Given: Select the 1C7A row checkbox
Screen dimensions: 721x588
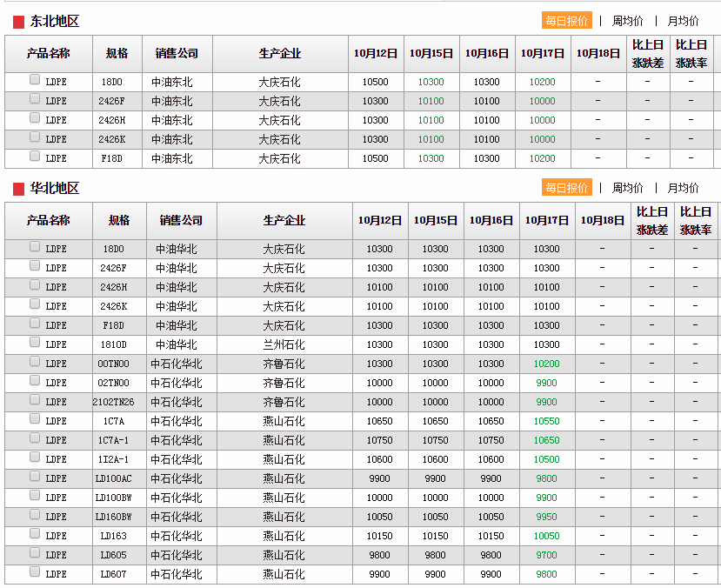Looking at the screenshot, I should (35, 418).
